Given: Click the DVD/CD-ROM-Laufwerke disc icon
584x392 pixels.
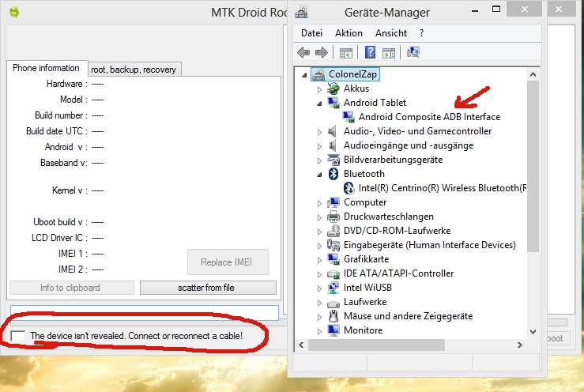Looking at the screenshot, I should 333,231.
